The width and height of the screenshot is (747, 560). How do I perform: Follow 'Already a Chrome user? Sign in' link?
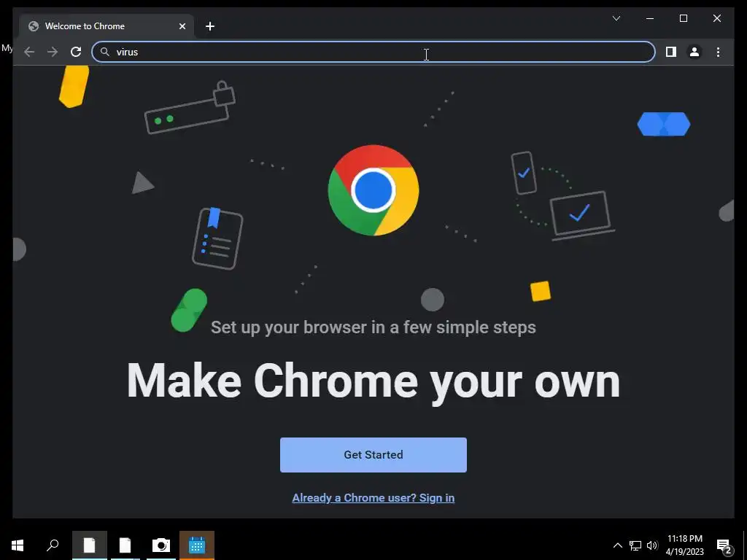click(x=373, y=497)
